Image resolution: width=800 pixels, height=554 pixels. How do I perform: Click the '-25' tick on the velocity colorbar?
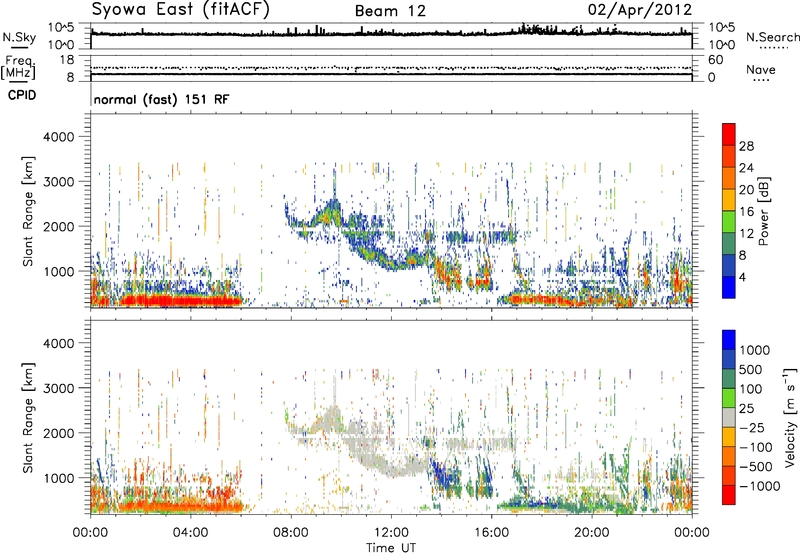click(x=754, y=427)
